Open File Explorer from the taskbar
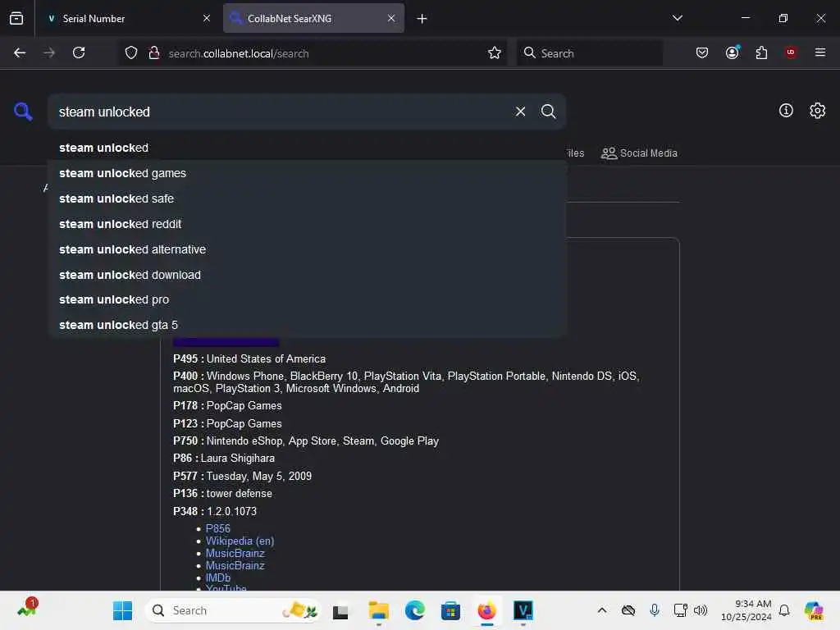The width and height of the screenshot is (840, 630). [378, 610]
